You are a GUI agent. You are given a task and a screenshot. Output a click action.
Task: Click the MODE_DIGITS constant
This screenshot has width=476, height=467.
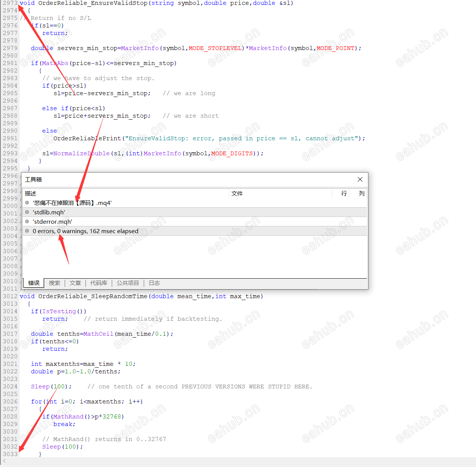(x=232, y=153)
